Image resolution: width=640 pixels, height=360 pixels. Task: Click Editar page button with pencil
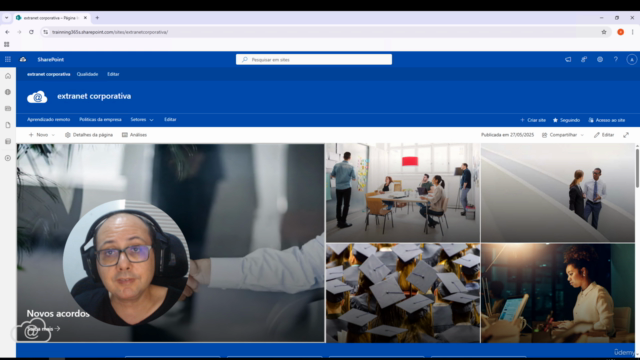tap(604, 135)
